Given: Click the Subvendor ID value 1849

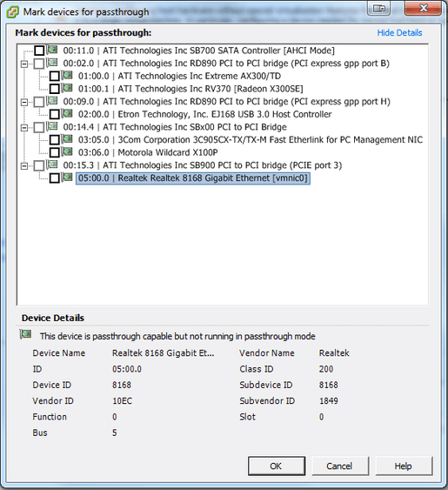Looking at the screenshot, I should click(x=328, y=401).
